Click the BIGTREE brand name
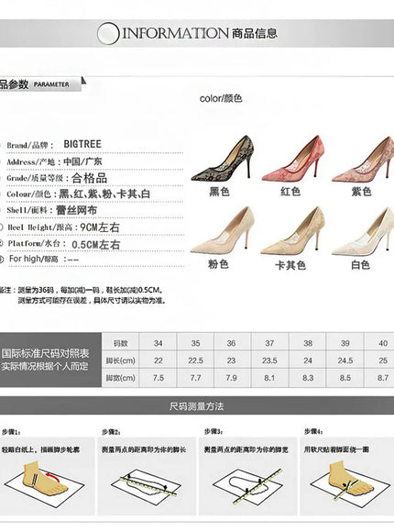The width and height of the screenshot is (394, 532). (82, 144)
